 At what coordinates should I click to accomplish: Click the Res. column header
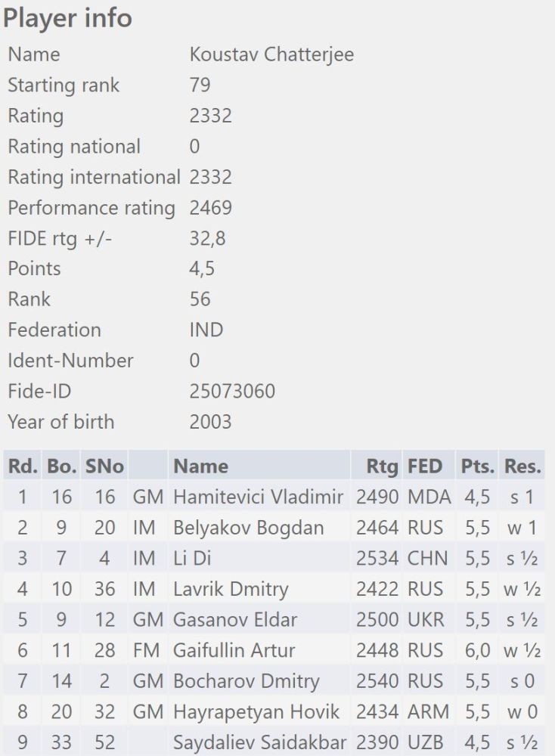(x=522, y=466)
